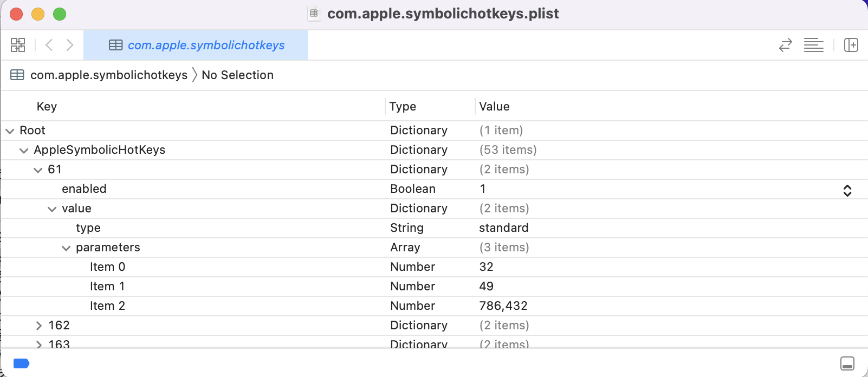
Task: Click the Boolean type cell
Action: coord(413,188)
